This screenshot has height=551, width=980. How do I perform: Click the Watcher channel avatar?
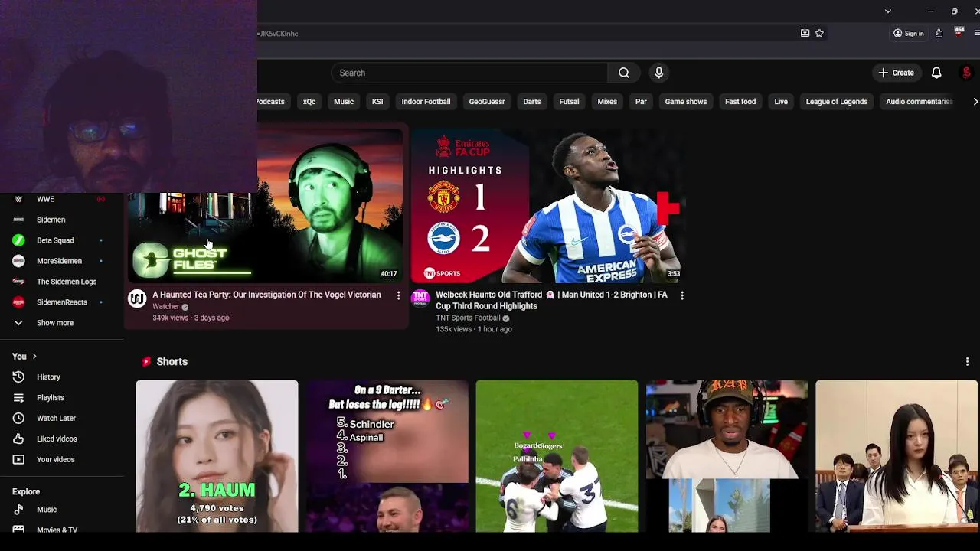point(137,298)
